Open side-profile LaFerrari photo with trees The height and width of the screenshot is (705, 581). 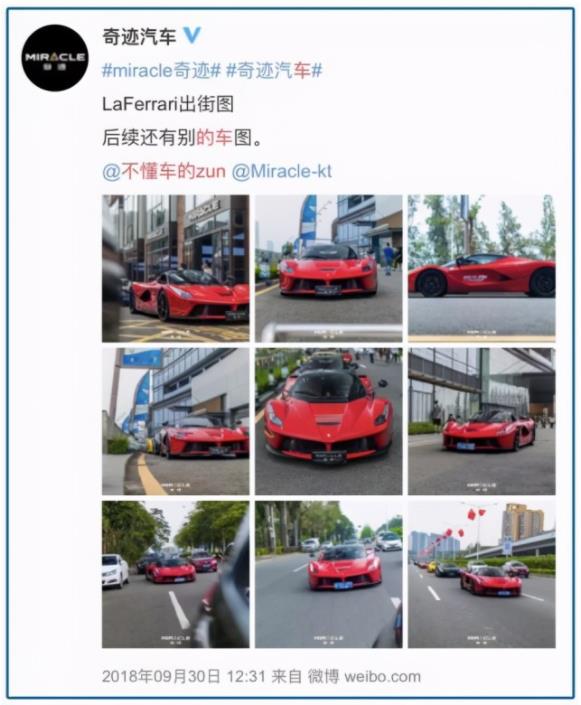coord(482,268)
